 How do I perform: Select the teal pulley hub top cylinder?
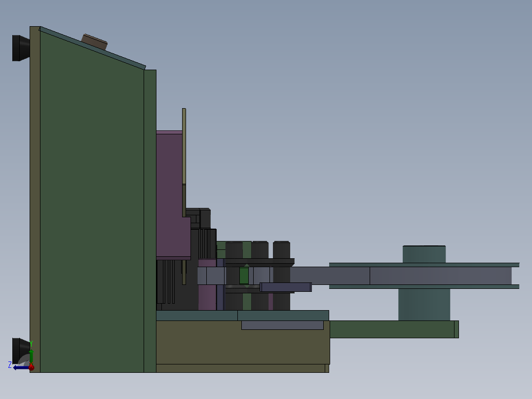[x=424, y=254]
